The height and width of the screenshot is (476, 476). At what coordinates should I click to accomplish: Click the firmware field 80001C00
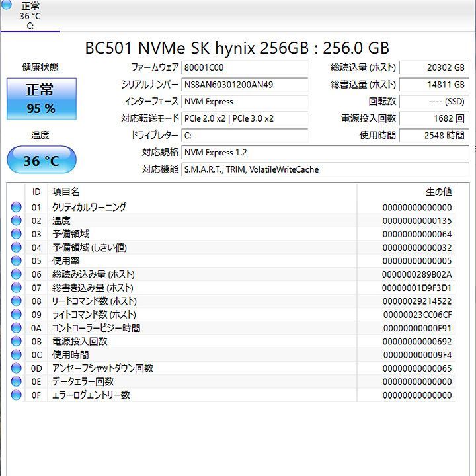[x=245, y=67]
